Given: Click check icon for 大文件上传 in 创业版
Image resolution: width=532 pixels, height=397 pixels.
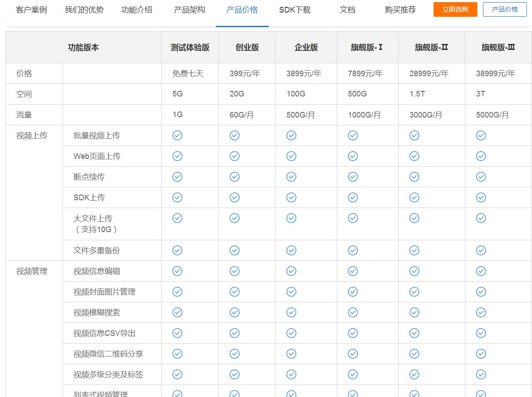Looking at the screenshot, I should pyautogui.click(x=234, y=218).
